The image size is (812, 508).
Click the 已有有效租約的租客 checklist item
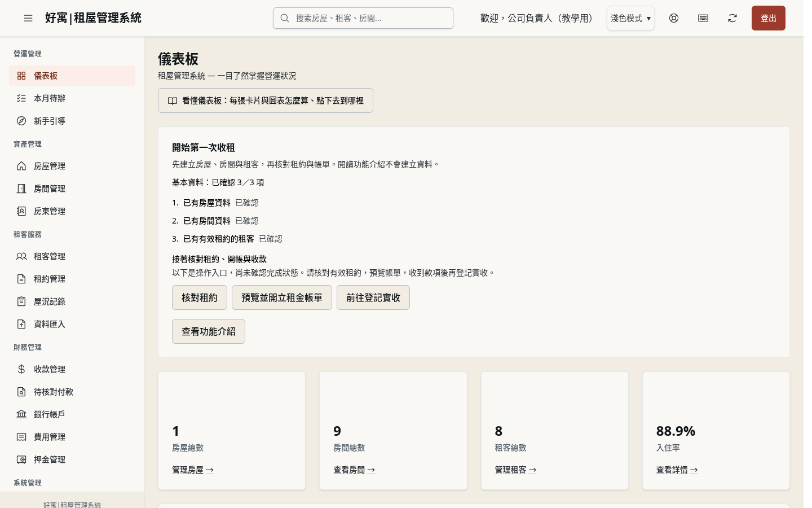click(219, 239)
